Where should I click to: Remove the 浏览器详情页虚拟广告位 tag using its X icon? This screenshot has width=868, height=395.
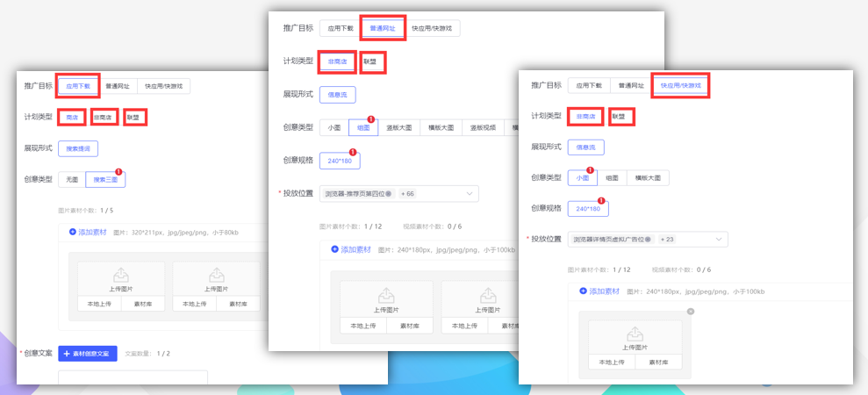(646, 239)
